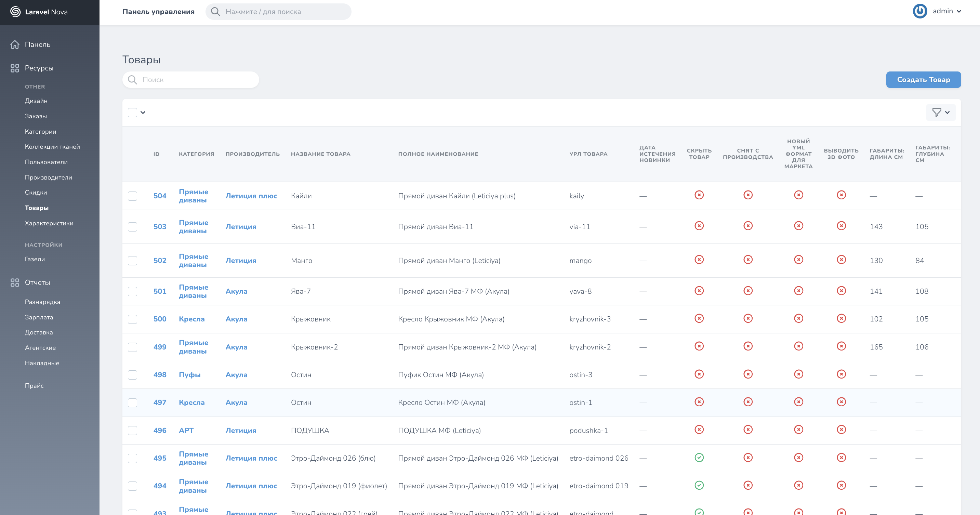Open manufacturer link Летиция плюс in row 504
This screenshot has height=515, width=980.
pyautogui.click(x=251, y=196)
